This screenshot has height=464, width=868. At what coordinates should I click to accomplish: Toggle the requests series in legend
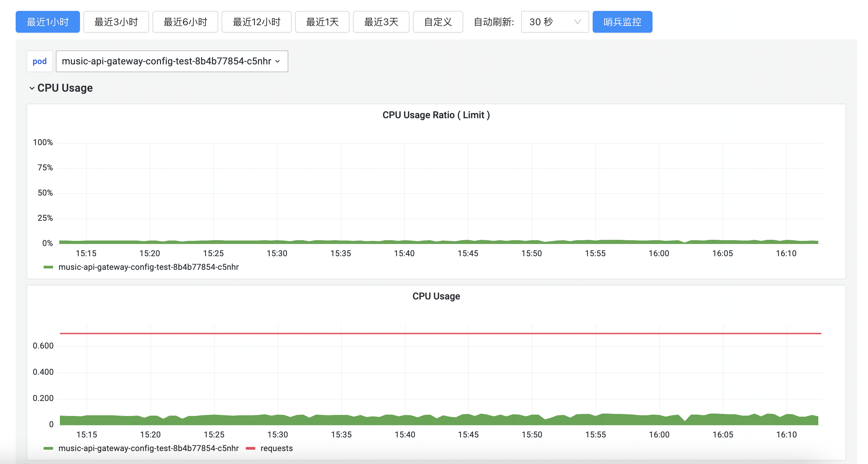(x=276, y=448)
